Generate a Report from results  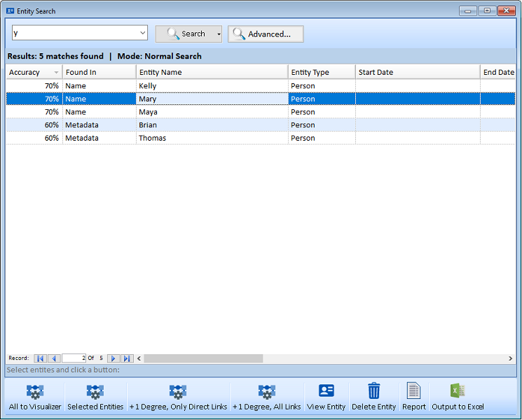pyautogui.click(x=413, y=391)
